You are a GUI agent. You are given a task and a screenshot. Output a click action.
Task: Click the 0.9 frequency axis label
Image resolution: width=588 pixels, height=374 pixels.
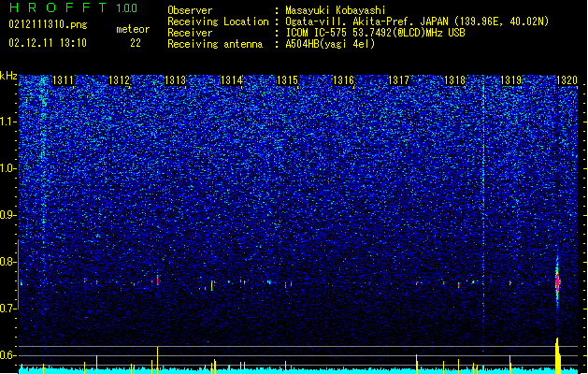click(x=8, y=215)
